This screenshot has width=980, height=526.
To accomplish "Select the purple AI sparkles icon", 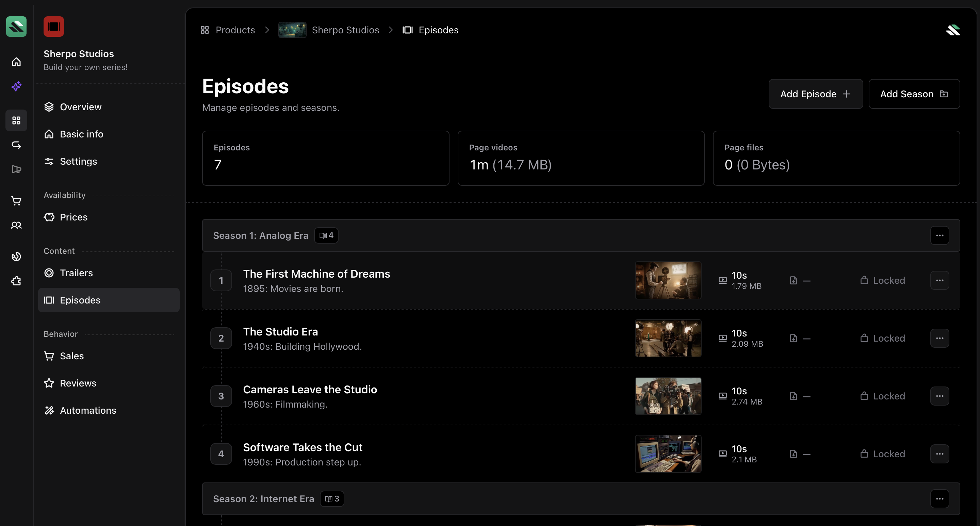I will point(16,87).
